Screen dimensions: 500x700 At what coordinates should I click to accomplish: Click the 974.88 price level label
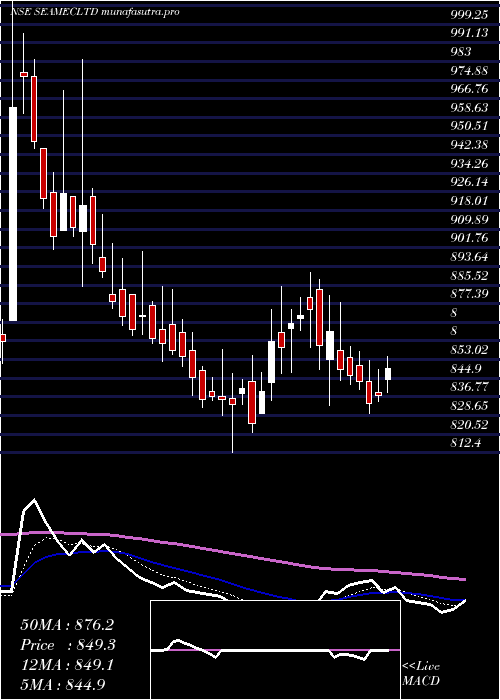469,71
